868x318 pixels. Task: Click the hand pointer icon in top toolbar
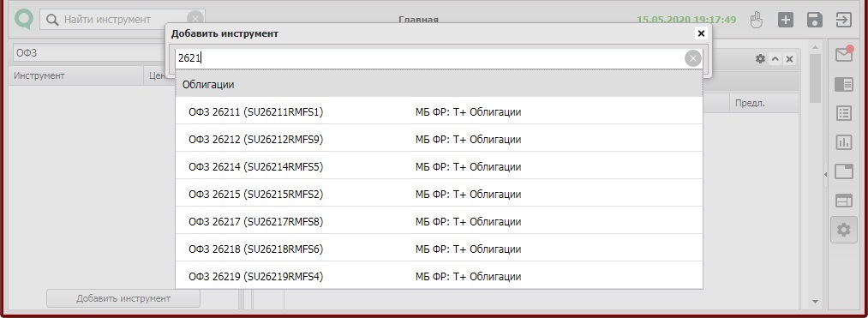click(x=756, y=20)
